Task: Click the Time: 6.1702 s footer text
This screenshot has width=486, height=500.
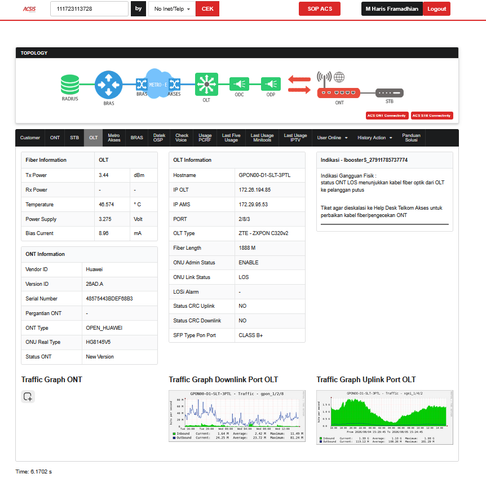Action: (x=34, y=472)
